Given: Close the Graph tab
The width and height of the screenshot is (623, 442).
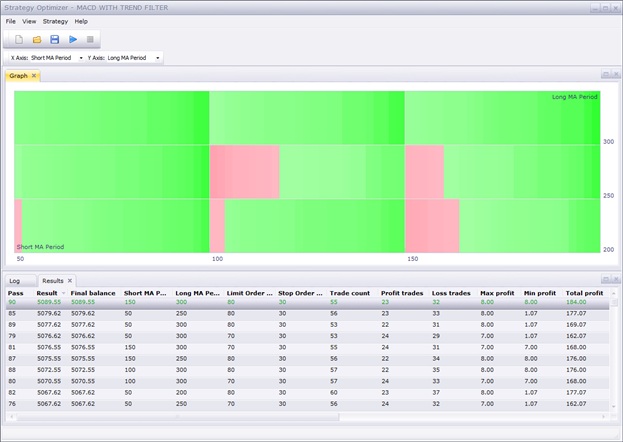Looking at the screenshot, I should 34,76.
